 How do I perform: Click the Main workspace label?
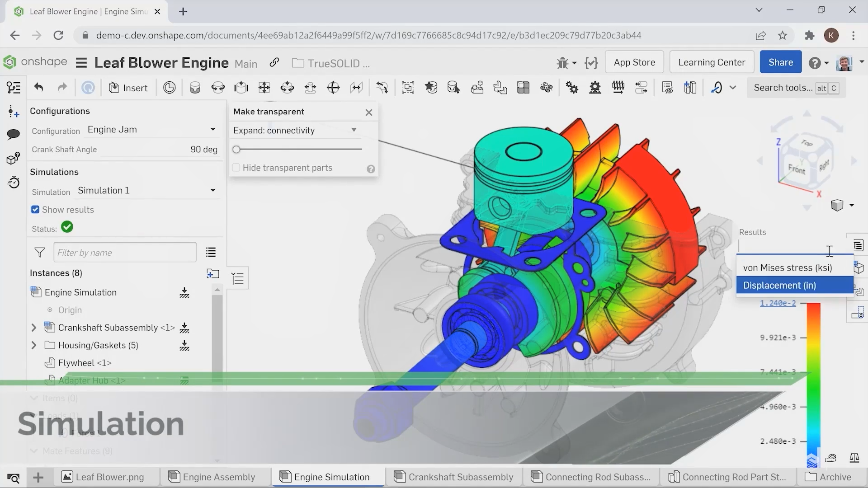point(246,64)
